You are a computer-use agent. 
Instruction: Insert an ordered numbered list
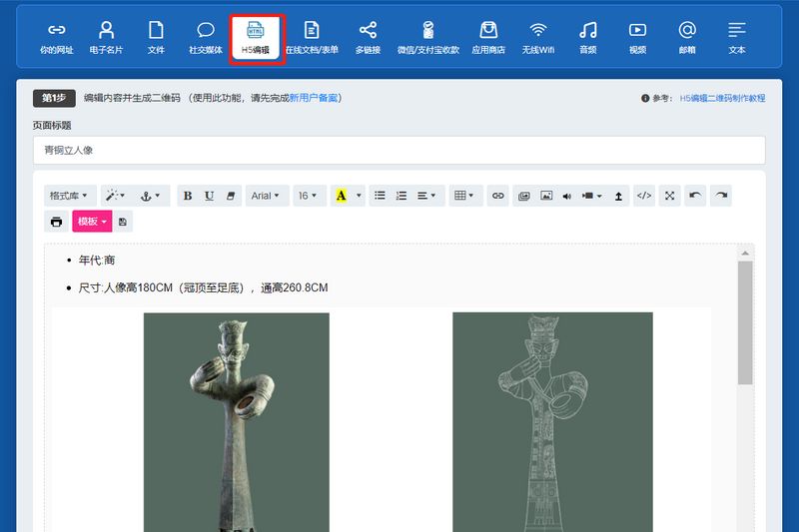coord(401,196)
